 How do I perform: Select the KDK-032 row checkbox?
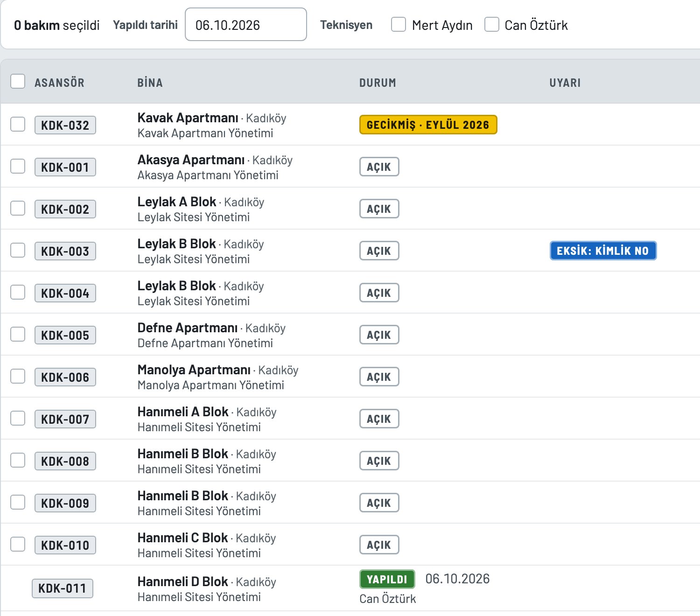18,124
